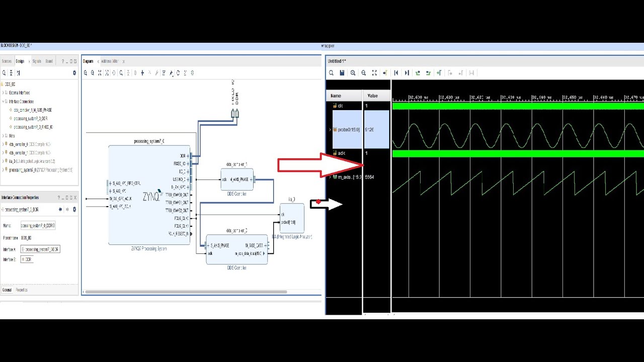Viewport: 644px width, 362px height.
Task: Go to cursor in waveform
Action: point(385,73)
